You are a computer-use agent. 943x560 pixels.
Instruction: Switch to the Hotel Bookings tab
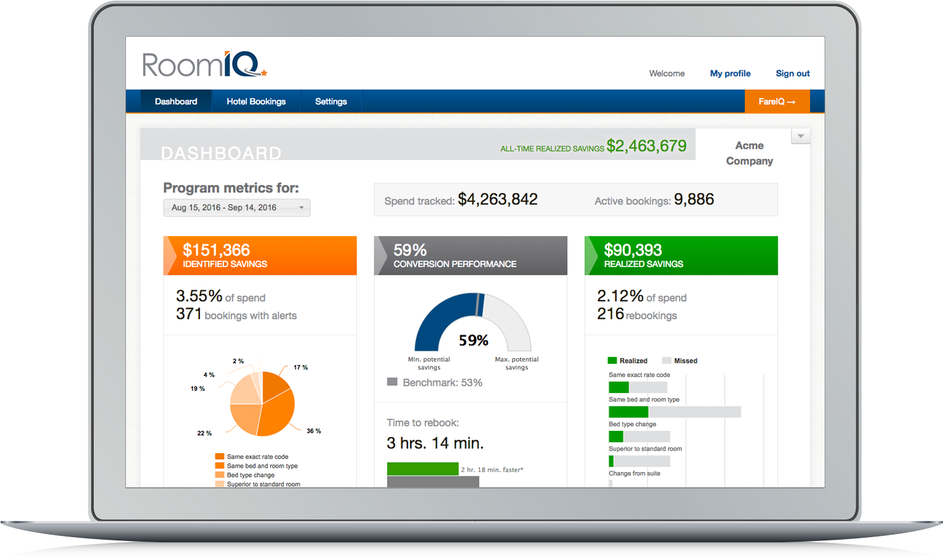[256, 101]
